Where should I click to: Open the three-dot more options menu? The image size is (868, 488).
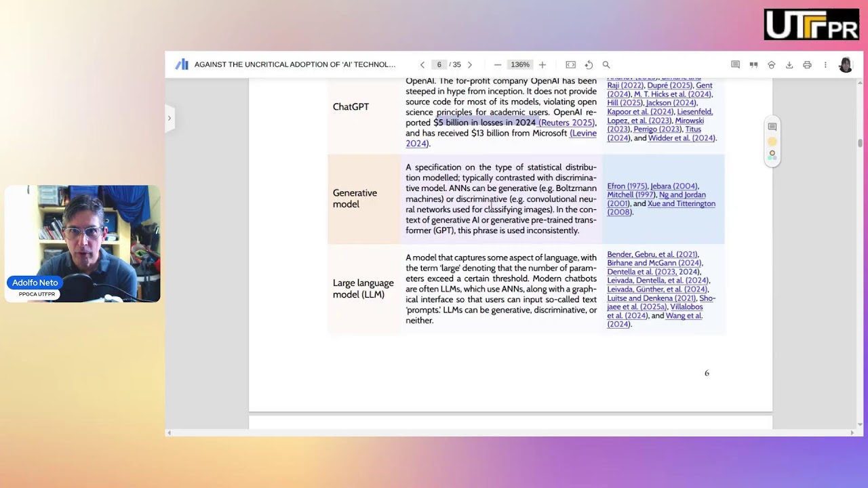(825, 65)
